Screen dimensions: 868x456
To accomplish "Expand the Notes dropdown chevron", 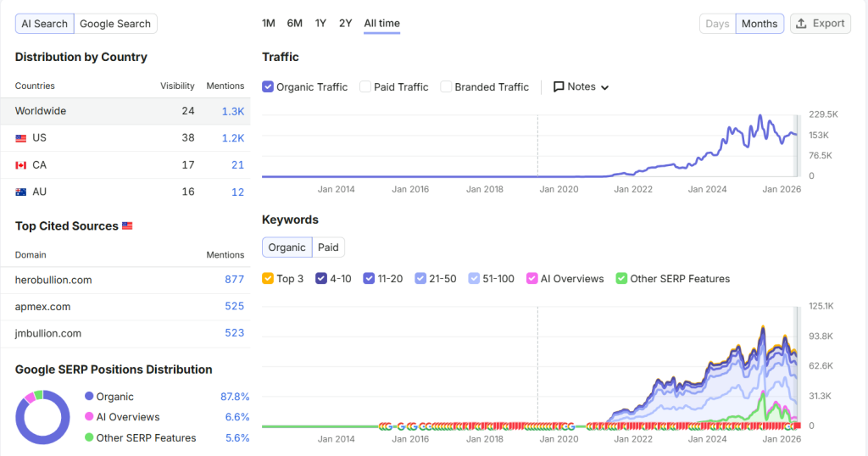I will (604, 87).
